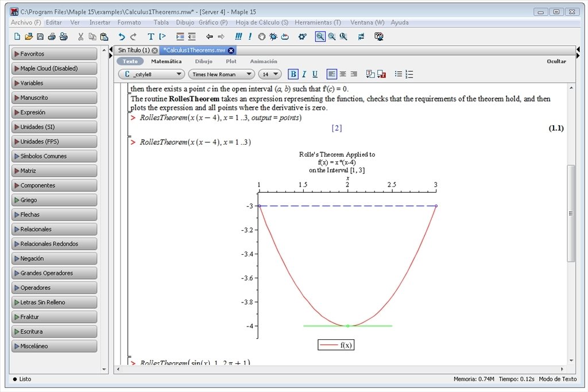This screenshot has width=588, height=392.
Task: Expand the Favoritos palette
Action: (x=55, y=53)
